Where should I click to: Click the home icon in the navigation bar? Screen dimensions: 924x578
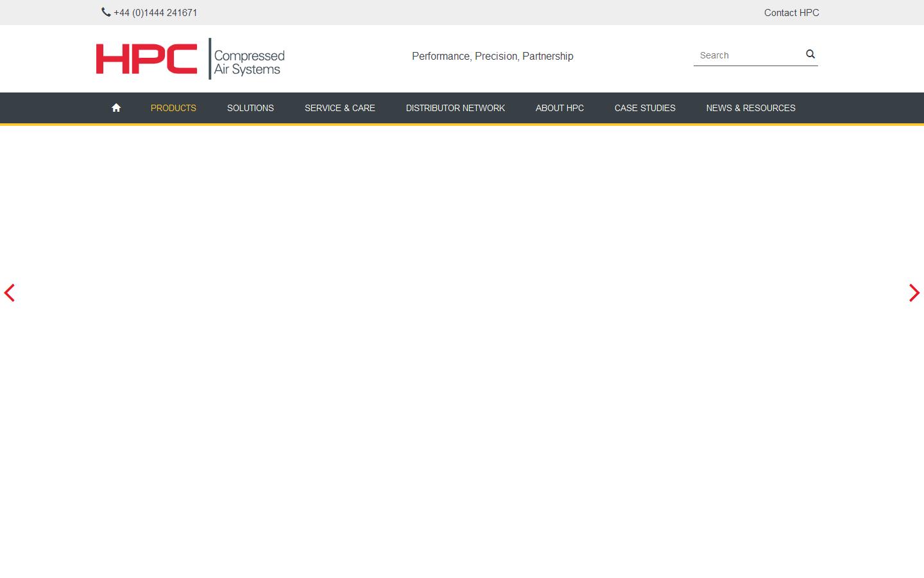(116, 107)
